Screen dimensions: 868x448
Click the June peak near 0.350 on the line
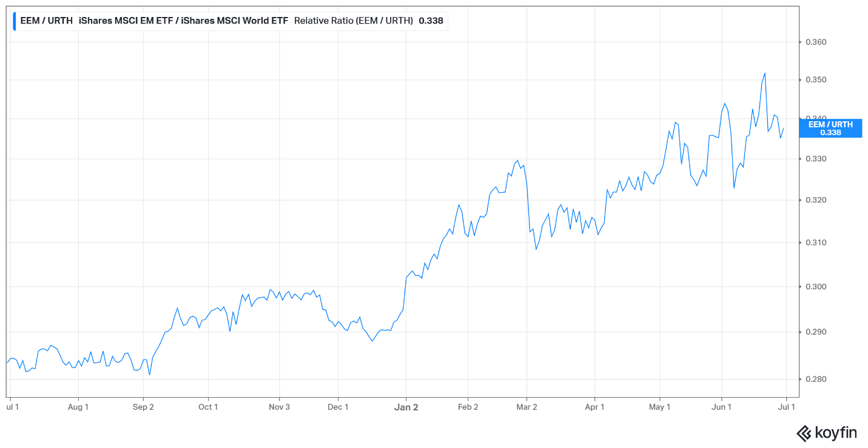(x=765, y=73)
